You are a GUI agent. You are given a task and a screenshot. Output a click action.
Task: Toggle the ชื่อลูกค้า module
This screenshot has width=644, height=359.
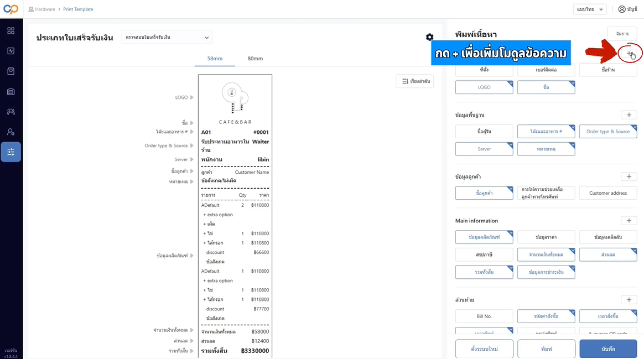pos(484,193)
